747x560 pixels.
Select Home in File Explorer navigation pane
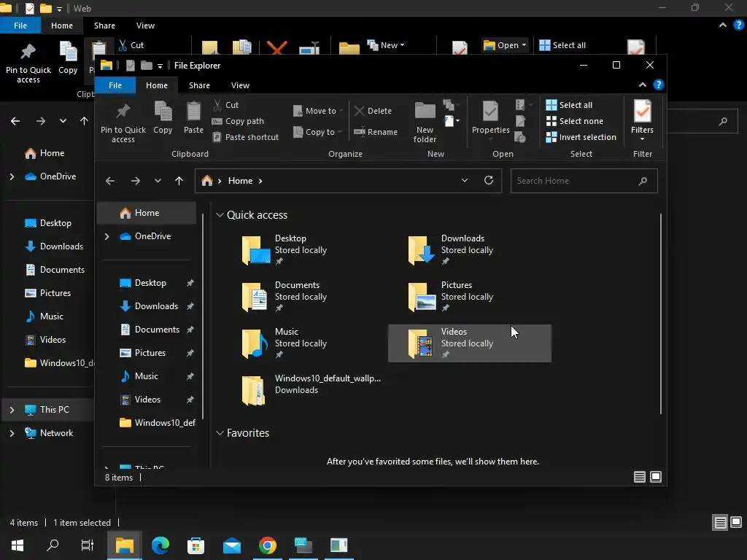click(146, 213)
